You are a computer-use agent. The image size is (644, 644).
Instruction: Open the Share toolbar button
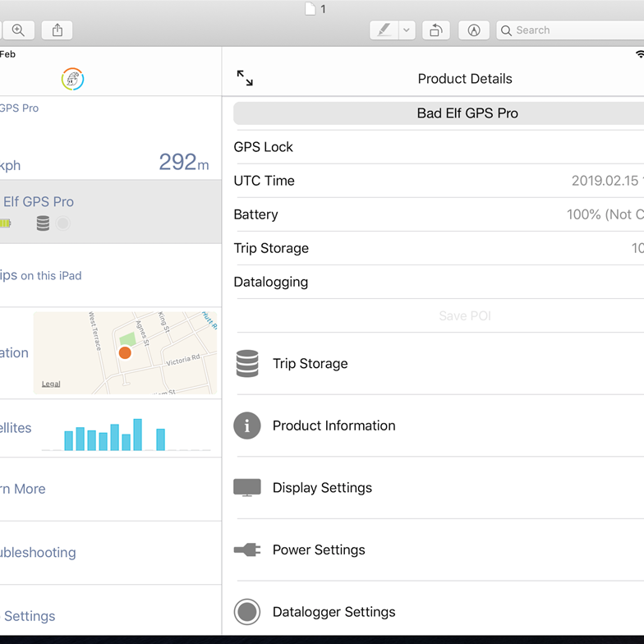(x=57, y=30)
